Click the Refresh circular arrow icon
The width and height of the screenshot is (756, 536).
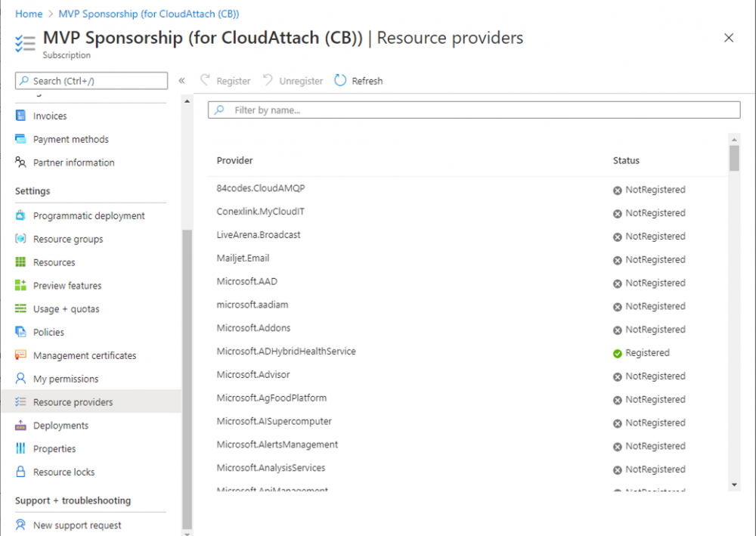pos(340,80)
